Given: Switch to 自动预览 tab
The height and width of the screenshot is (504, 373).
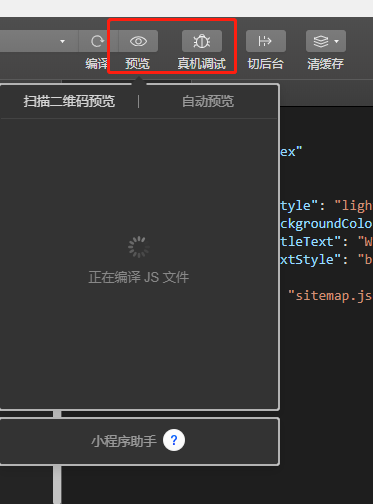Looking at the screenshot, I should tap(208, 101).
